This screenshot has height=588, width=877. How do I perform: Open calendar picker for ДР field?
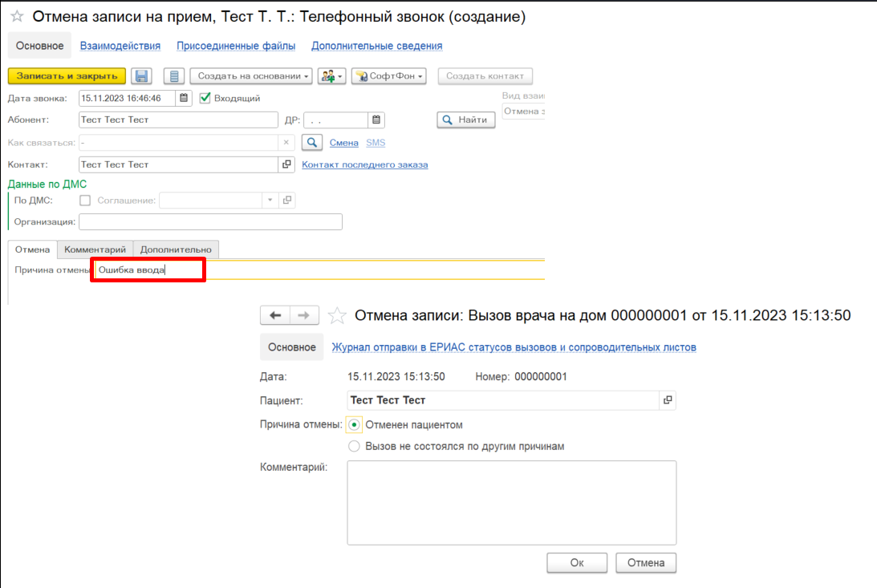(x=376, y=120)
